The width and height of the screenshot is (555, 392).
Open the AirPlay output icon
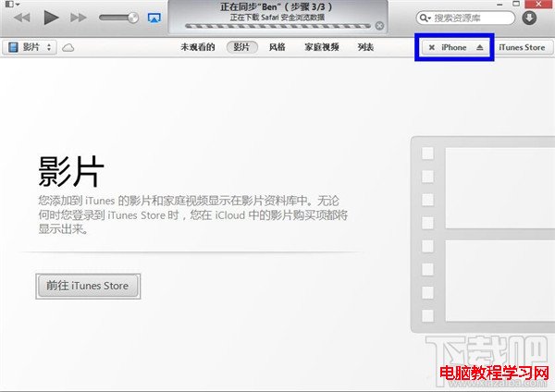click(x=154, y=18)
